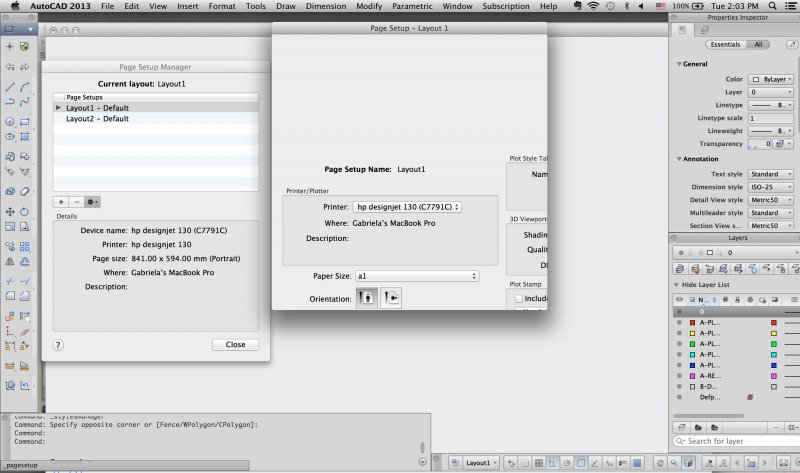Click the new layer icon under the layer list
This screenshot has height=473, width=800.
682,427
